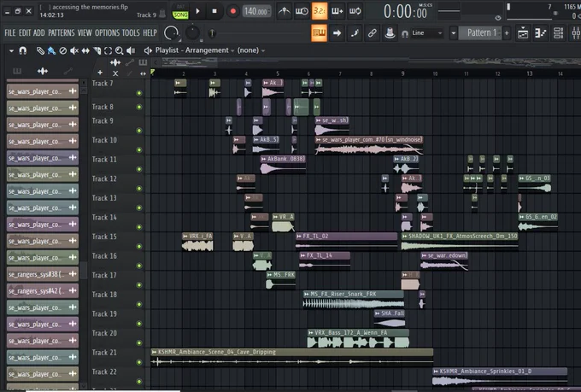Image resolution: width=581 pixels, height=392 pixels.
Task: Select se_rangers_sys#42 in the picker
Action: [x=42, y=291]
